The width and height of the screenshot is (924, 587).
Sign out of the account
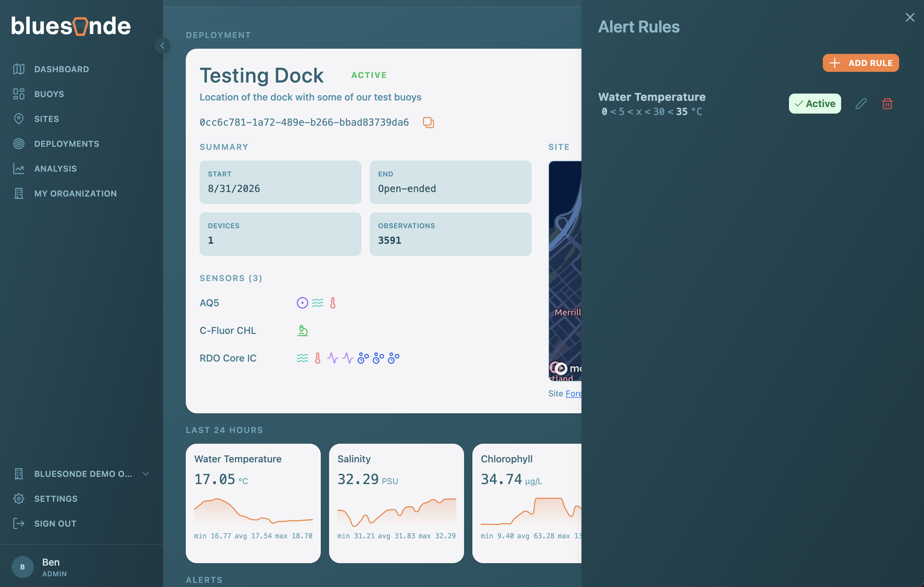click(x=45, y=524)
